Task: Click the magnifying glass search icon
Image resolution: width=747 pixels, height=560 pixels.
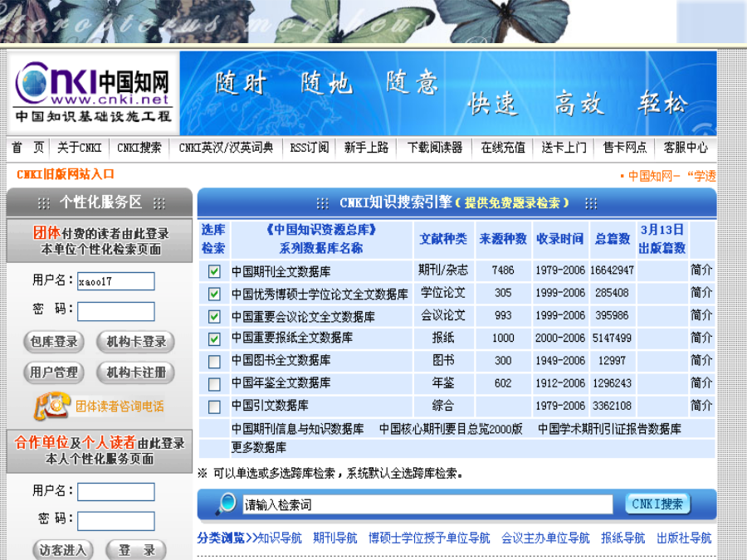Action: (x=225, y=504)
